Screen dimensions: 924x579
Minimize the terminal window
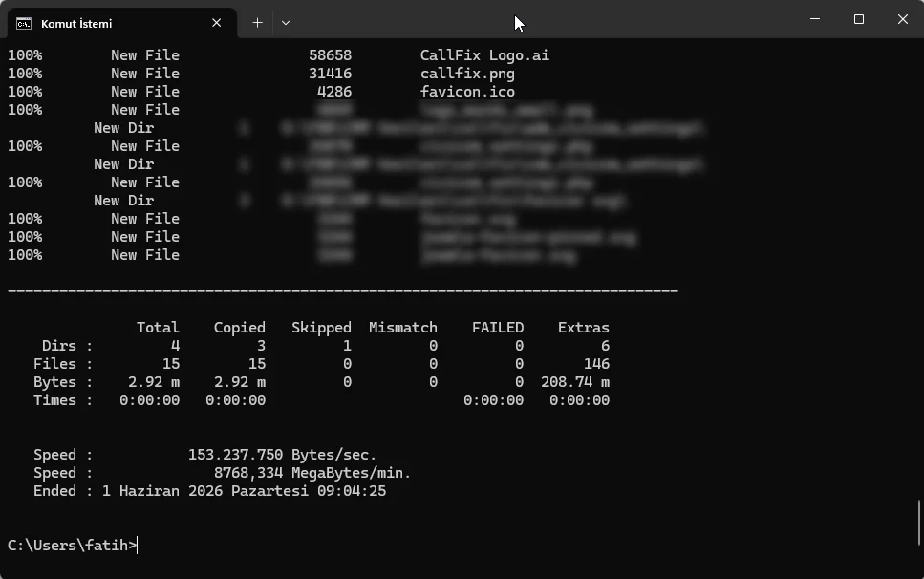pyautogui.click(x=815, y=19)
